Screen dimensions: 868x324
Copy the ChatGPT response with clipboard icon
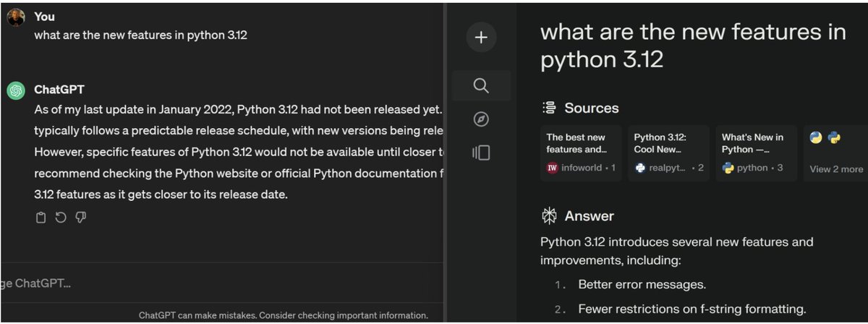point(41,218)
